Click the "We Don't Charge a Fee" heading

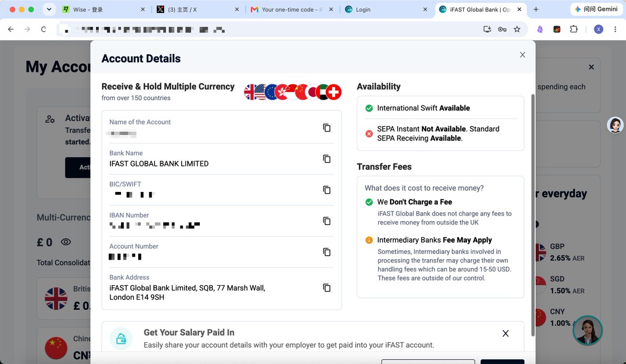pyautogui.click(x=415, y=202)
